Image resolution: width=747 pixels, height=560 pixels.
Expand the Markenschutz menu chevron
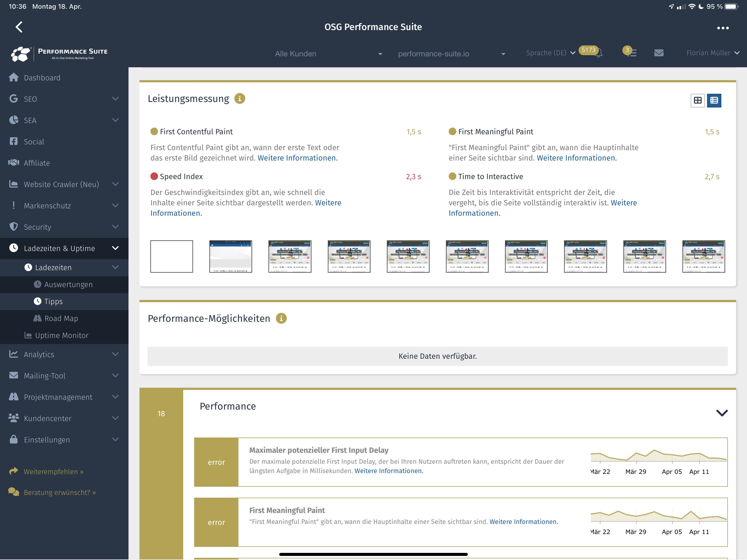[115, 205]
